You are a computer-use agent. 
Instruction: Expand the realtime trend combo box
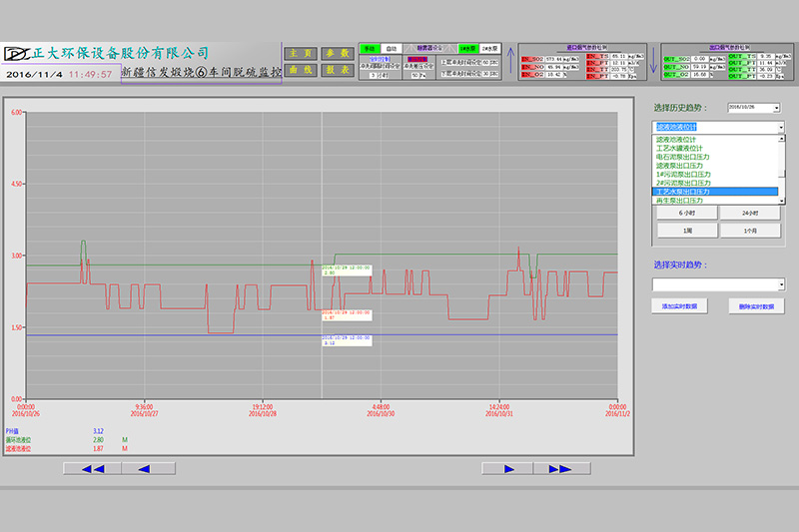(x=781, y=284)
